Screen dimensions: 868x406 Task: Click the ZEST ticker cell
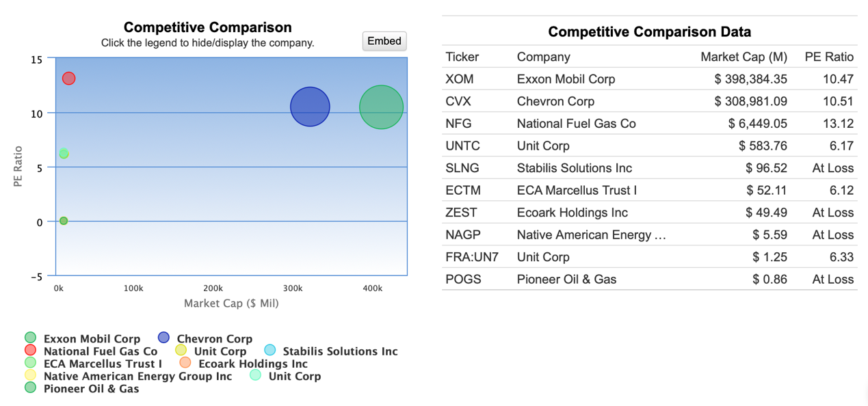[x=461, y=213]
